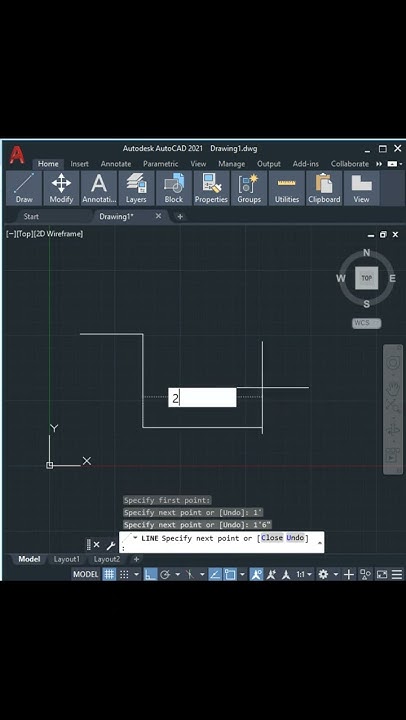Switch to the Insert ribbon tab
Screen dimensions: 406x720
[79, 164]
